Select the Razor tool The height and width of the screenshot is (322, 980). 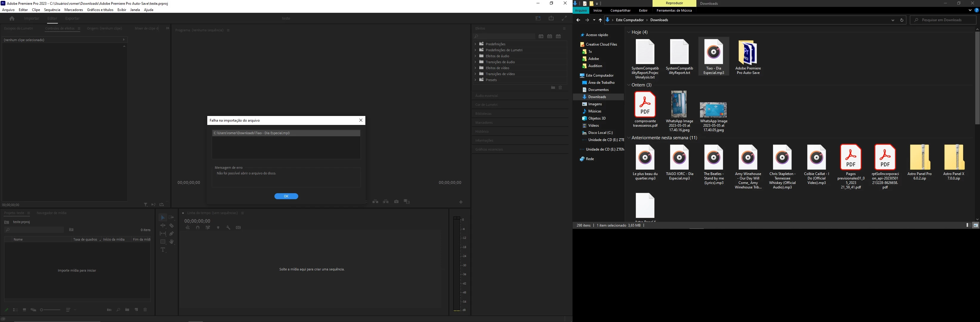(171, 225)
